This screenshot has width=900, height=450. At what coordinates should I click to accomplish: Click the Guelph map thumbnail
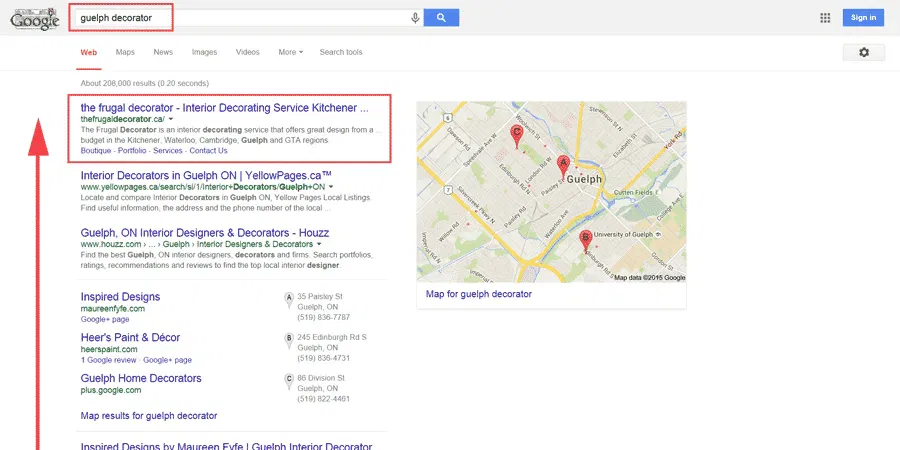pos(551,192)
